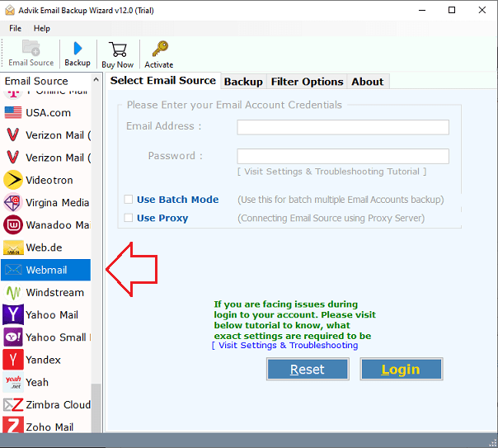Image resolution: width=498 pixels, height=448 pixels.
Task: Select the USA.com flag icon
Action: click(13, 113)
